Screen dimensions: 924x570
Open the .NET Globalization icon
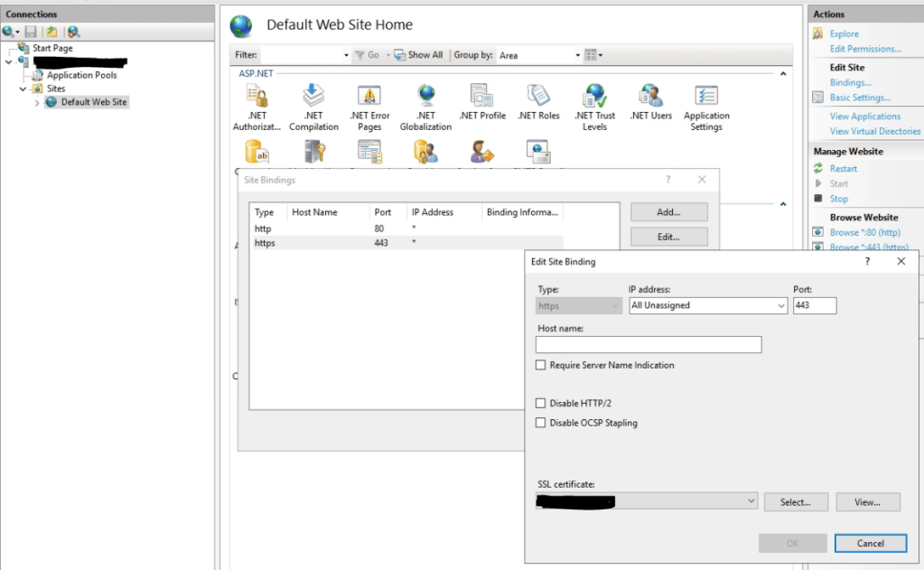point(425,97)
